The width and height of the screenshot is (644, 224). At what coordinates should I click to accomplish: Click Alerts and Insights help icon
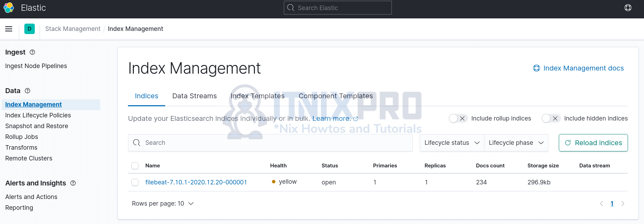pyautogui.click(x=73, y=183)
